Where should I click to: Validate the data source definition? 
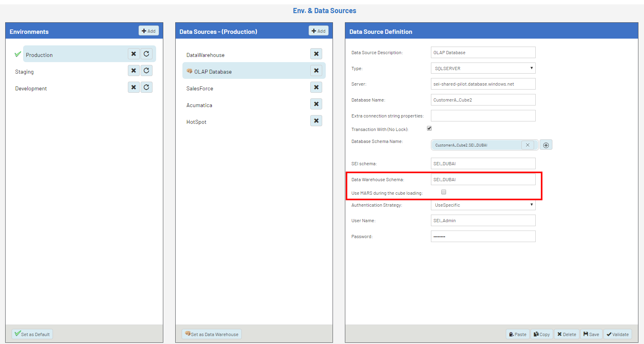click(617, 334)
